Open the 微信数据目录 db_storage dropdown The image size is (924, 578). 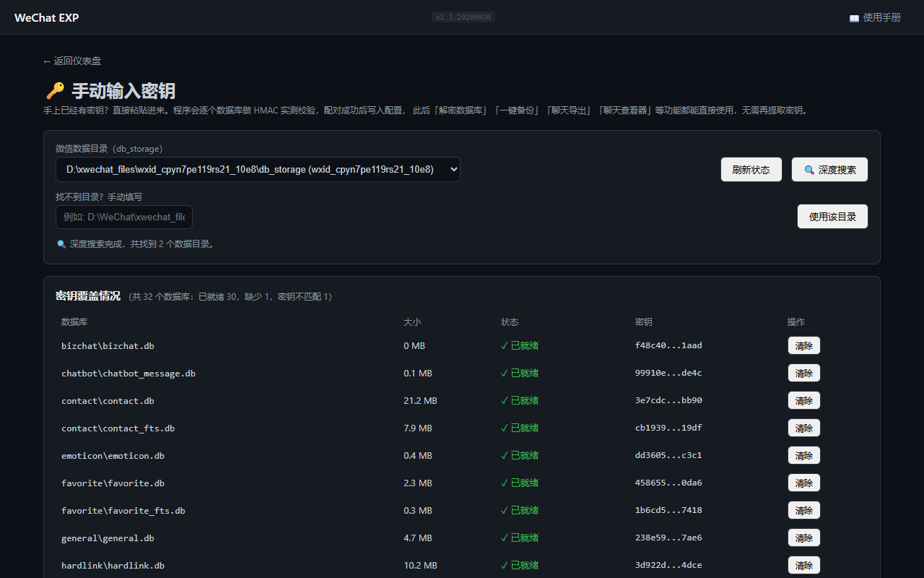pos(258,170)
